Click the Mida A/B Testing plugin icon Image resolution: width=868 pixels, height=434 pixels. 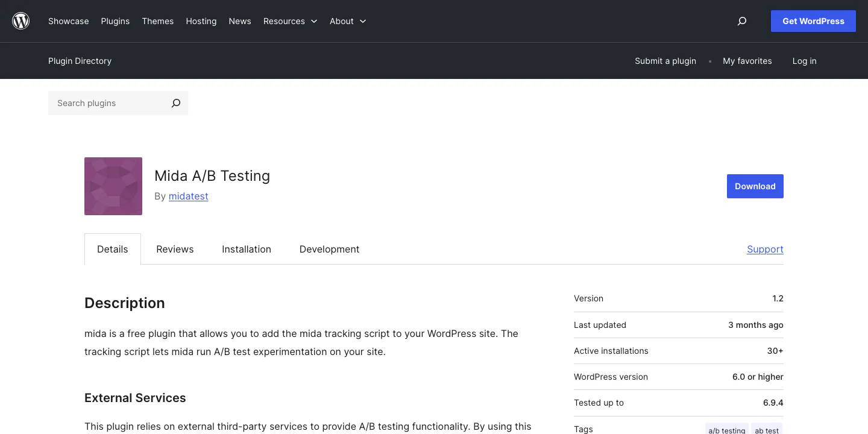tap(113, 186)
